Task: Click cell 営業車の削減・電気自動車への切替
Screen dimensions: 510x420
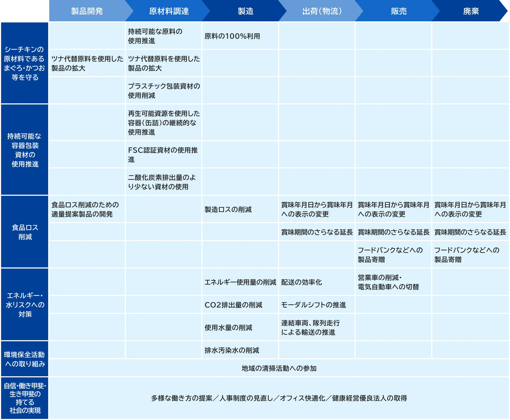Action: click(393, 282)
